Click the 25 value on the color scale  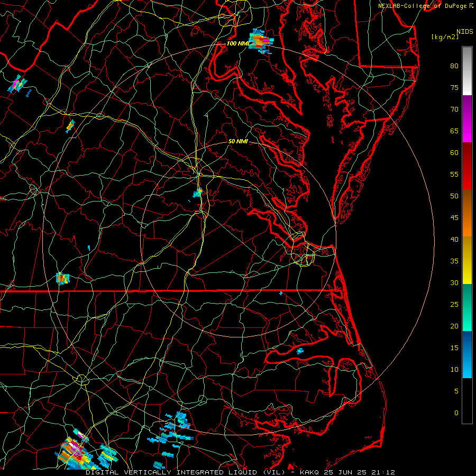pos(454,305)
